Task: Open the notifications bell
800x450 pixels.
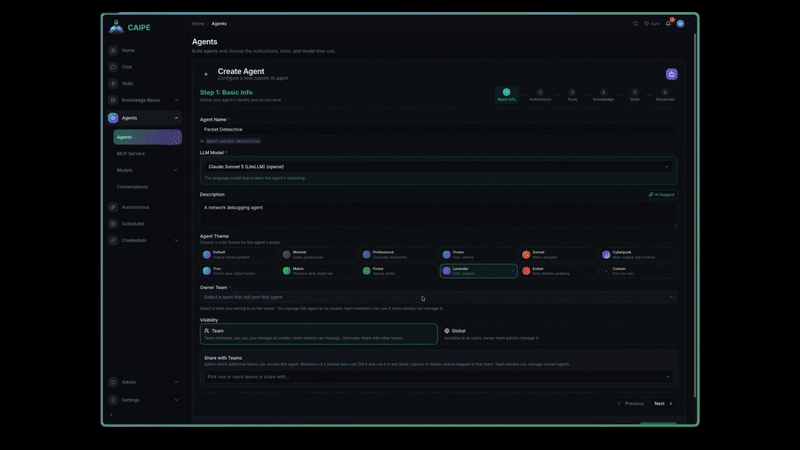Action: point(668,23)
